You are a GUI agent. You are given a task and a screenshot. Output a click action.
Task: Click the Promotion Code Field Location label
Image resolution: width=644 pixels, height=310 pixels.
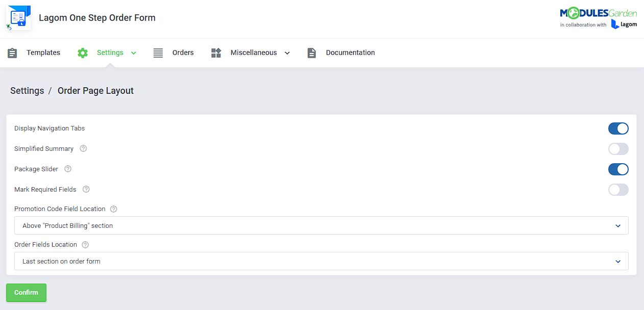tap(60, 209)
